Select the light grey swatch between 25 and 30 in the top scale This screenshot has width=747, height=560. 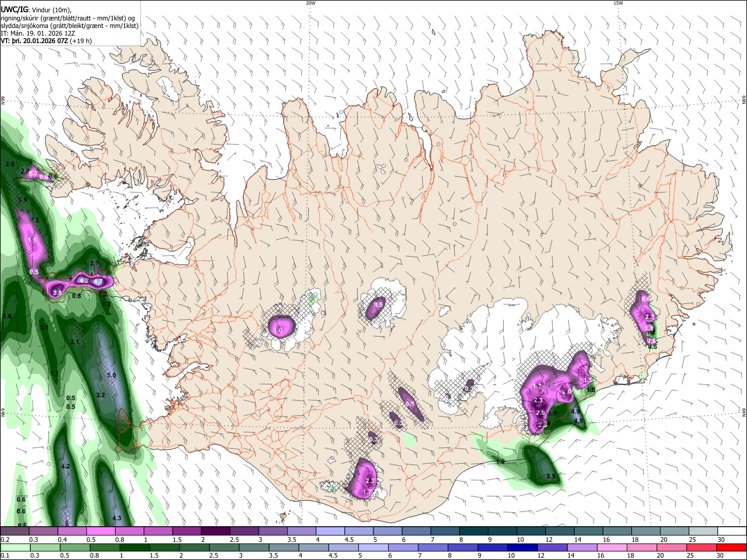pyautogui.click(x=703, y=531)
